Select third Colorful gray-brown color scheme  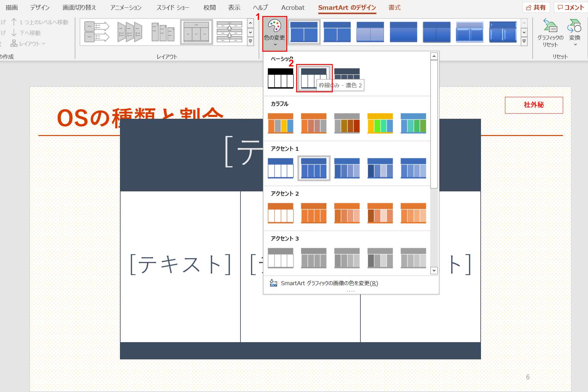coord(347,123)
